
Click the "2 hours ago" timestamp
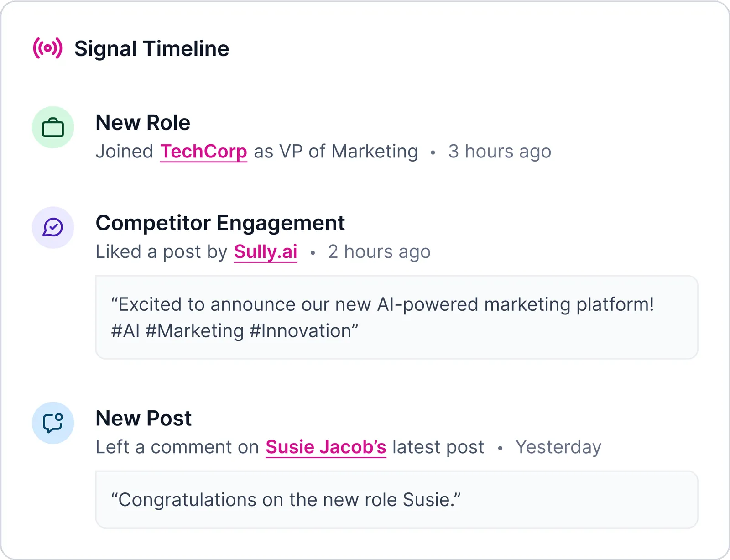(x=379, y=252)
